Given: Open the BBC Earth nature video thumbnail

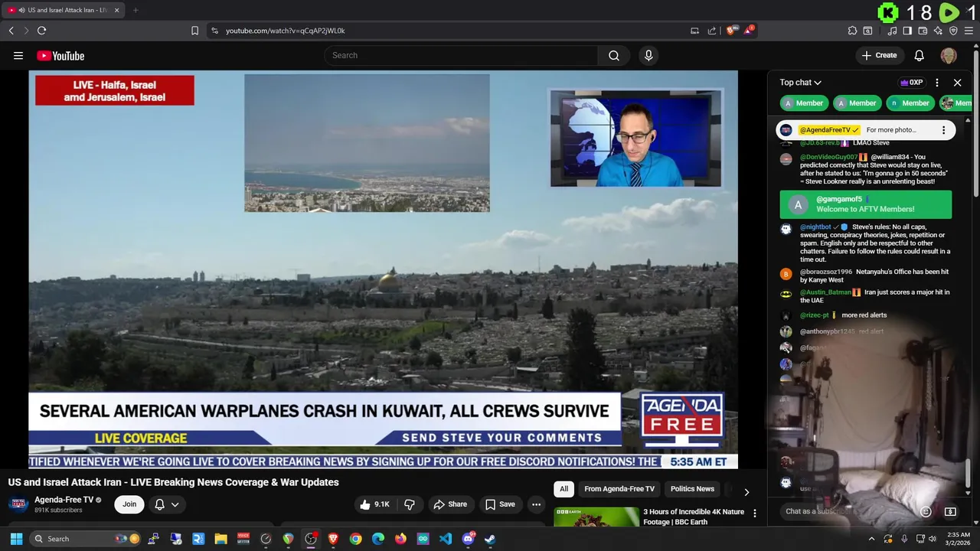Looking at the screenshot, I should [596, 517].
